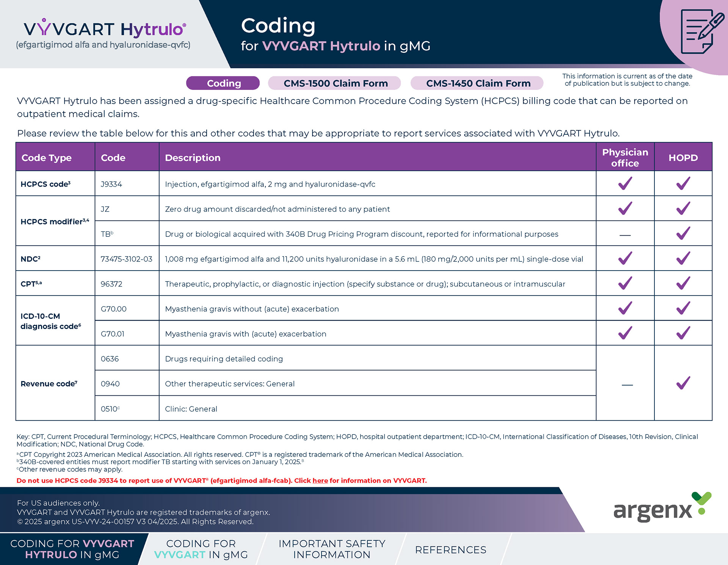Click HOPD checkmark for CPT 96372 row

pyautogui.click(x=683, y=283)
